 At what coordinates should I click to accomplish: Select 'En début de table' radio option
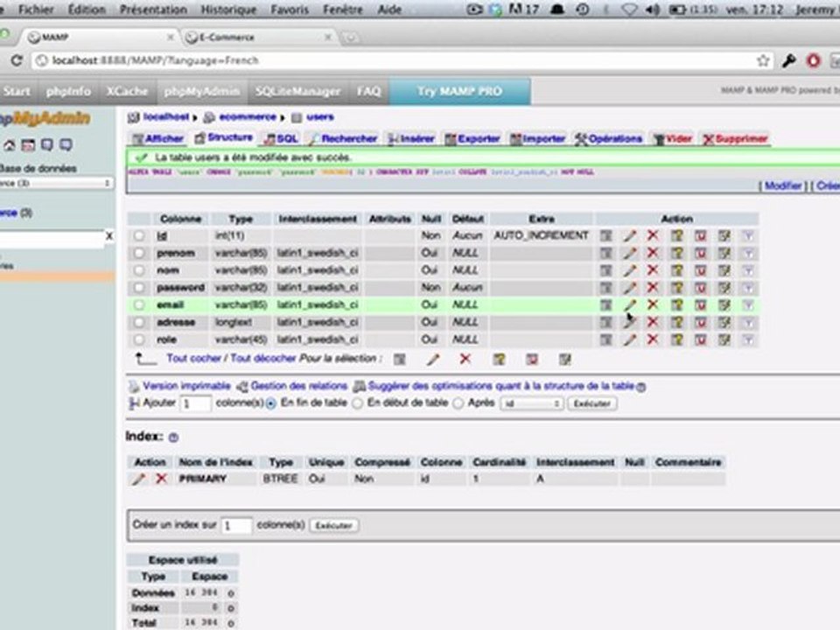357,403
